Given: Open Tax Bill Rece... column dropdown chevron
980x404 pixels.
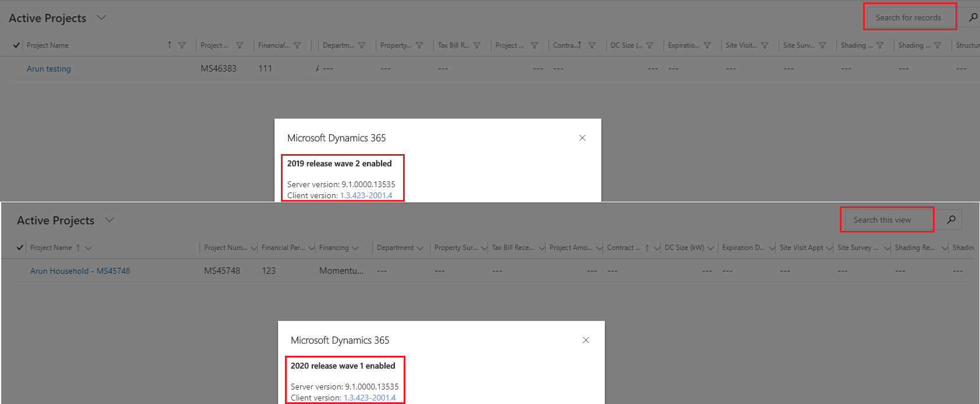Looking at the screenshot, I should coord(541,248).
